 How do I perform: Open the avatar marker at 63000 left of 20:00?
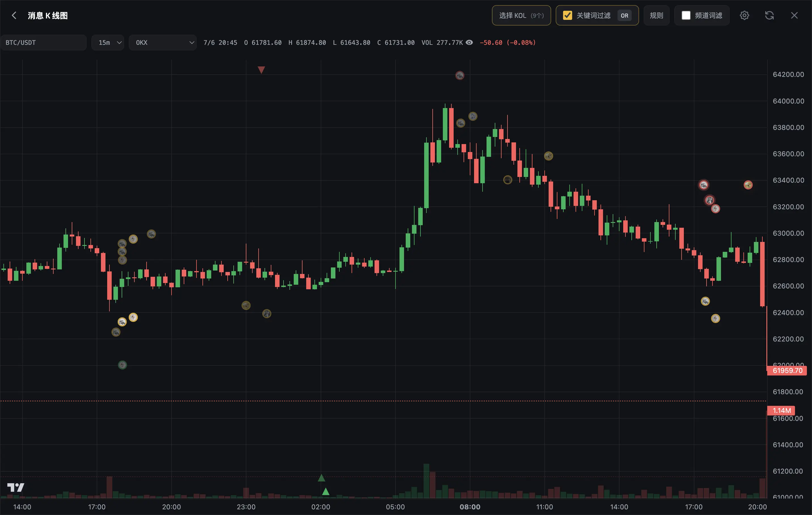(151, 234)
